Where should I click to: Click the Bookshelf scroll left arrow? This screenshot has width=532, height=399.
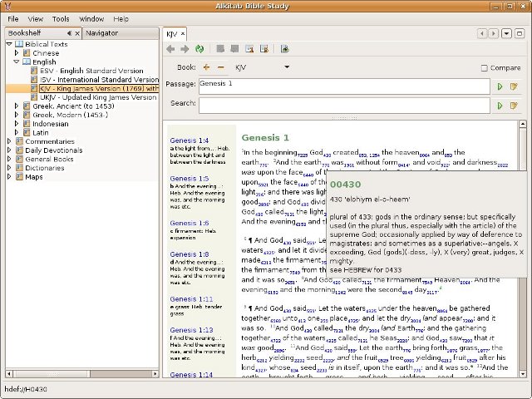(x=9, y=373)
